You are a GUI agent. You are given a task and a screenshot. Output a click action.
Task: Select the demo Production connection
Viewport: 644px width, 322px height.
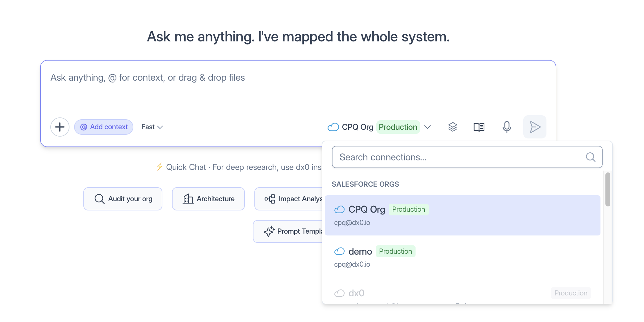click(x=462, y=257)
